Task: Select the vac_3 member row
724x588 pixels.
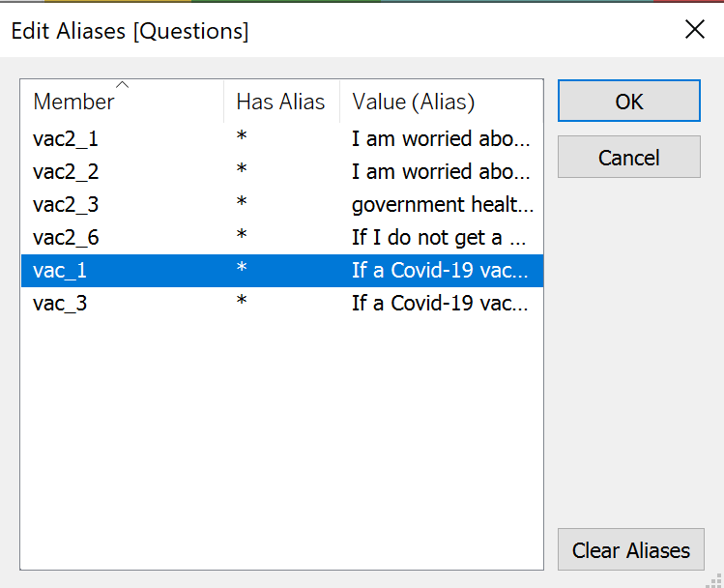Action: [x=60, y=304]
